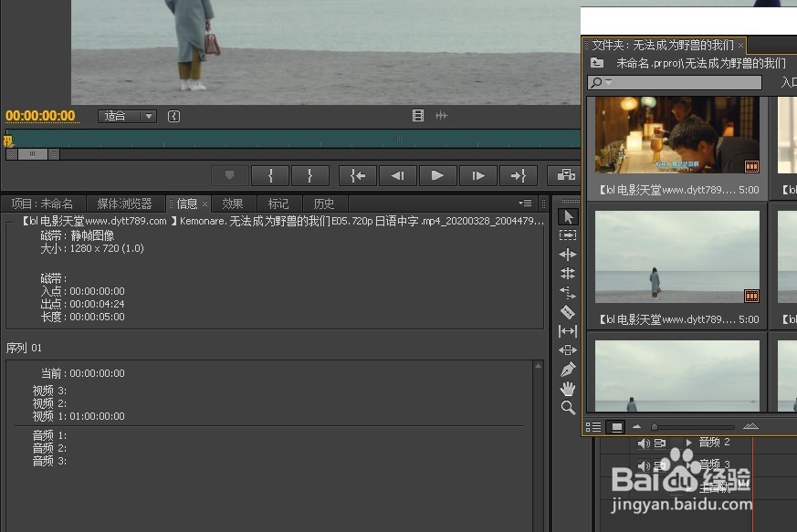Set Out point with right brace button
Image resolution: width=797 pixels, height=532 pixels.
pyautogui.click(x=310, y=176)
